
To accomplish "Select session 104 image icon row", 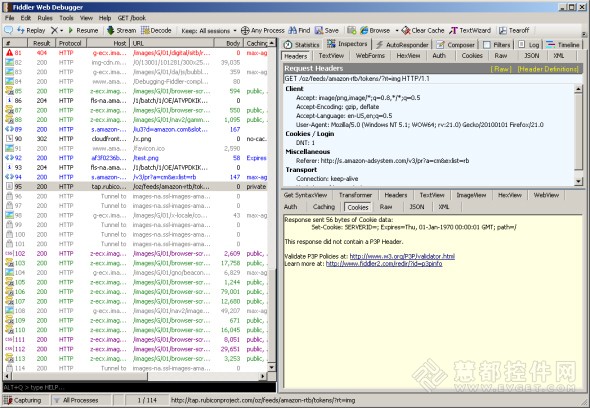I will (x=135, y=273).
